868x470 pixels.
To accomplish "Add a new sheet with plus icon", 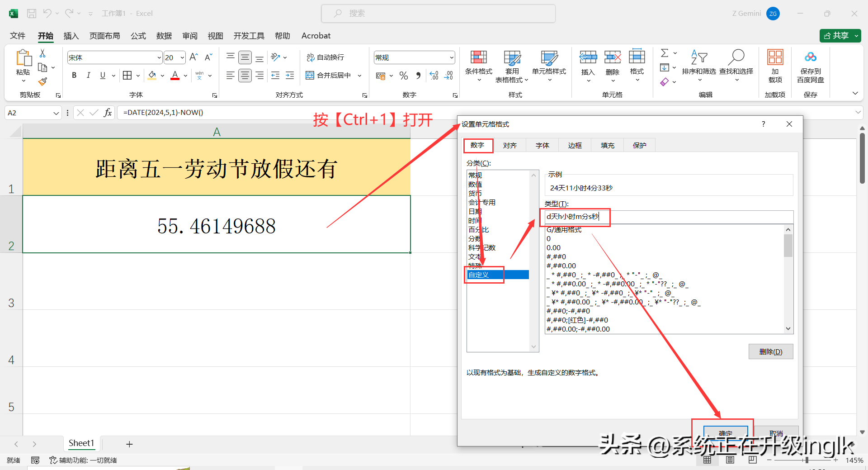I will click(129, 444).
